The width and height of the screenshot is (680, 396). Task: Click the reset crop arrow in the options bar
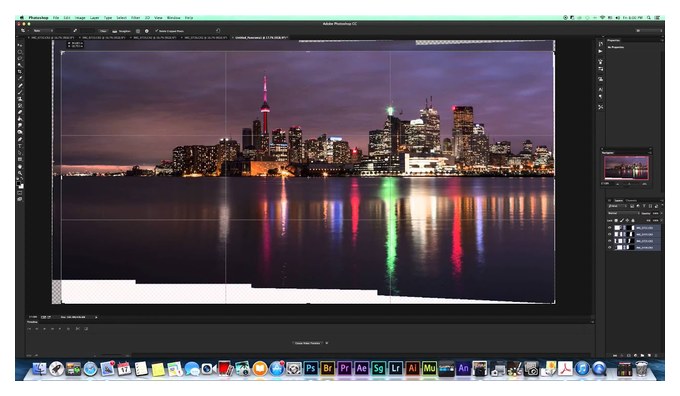(218, 30)
